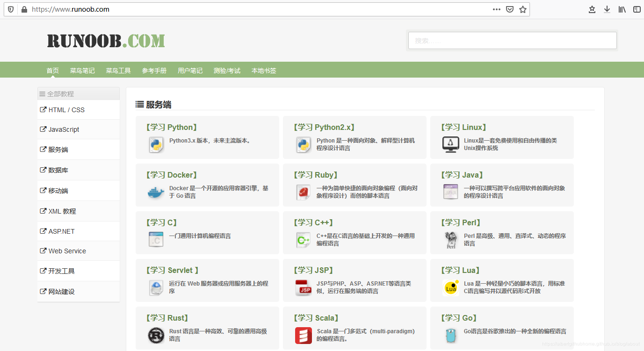Open the 【学习 Rust】 title link
The width and height of the screenshot is (644, 351).
coord(168,318)
